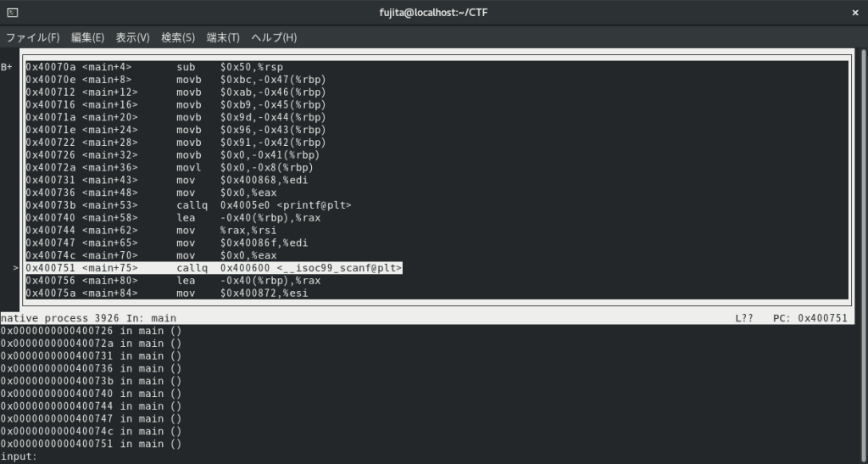Open the ファイル(F) menu
Viewport: 868px width, 464px height.
[33, 37]
